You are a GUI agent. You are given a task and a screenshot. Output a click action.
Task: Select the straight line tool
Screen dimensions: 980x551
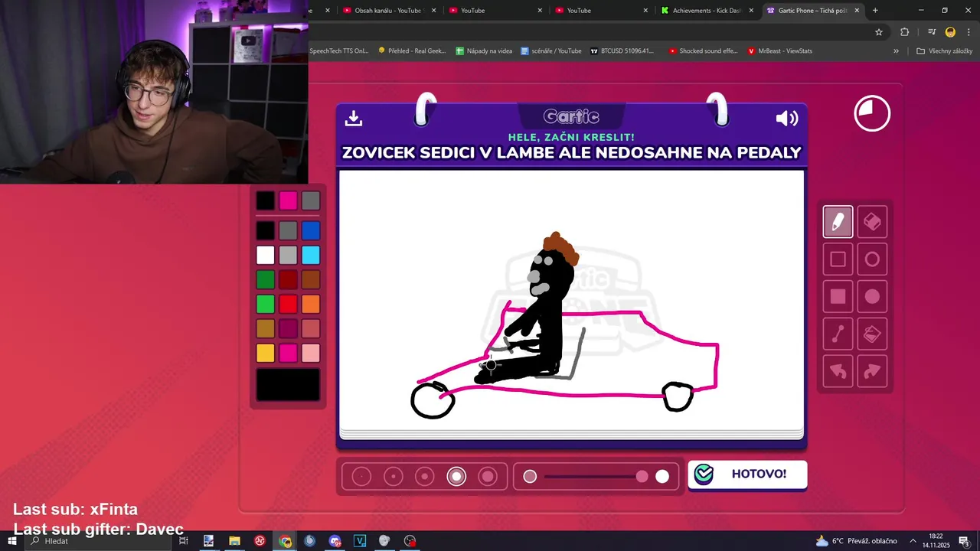[x=838, y=334]
